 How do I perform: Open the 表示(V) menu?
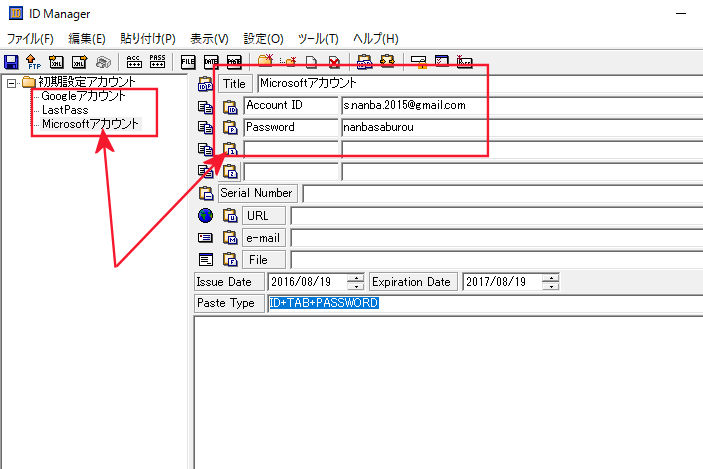click(209, 39)
